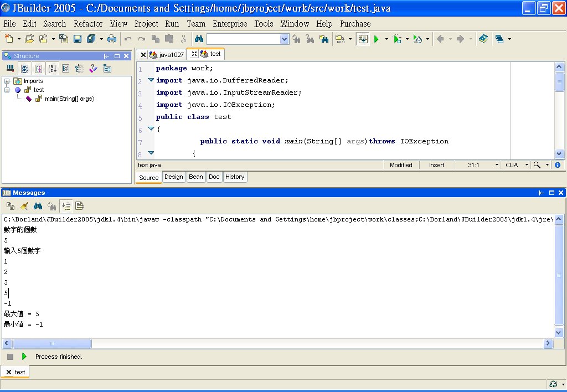Click the Close file toolbar icon
Viewport: 567px width, 392px height.
click(64, 39)
